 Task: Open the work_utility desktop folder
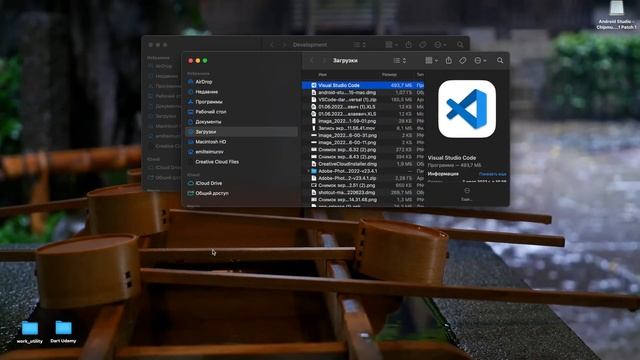click(x=30, y=332)
